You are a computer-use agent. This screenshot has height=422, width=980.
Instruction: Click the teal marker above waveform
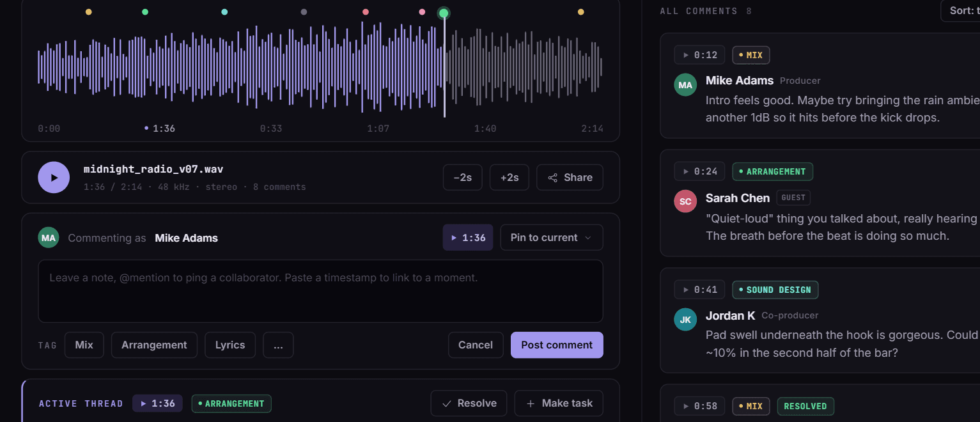coord(224,12)
